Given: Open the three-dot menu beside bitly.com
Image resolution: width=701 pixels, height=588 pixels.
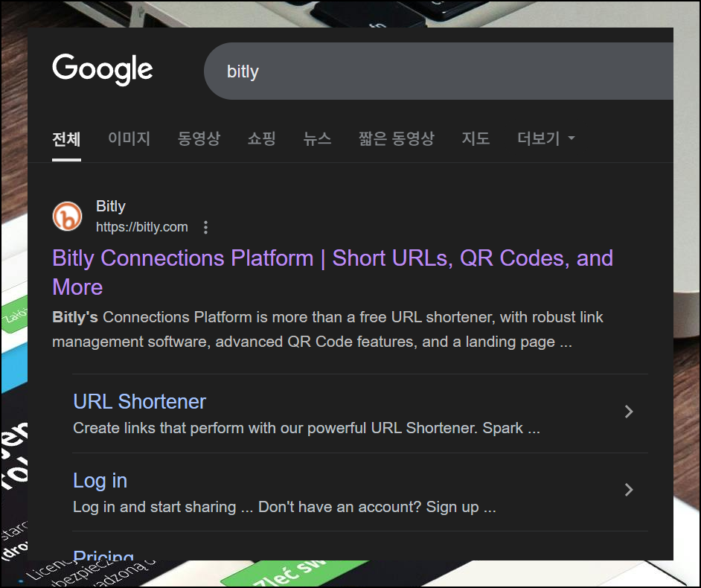Looking at the screenshot, I should [x=205, y=227].
